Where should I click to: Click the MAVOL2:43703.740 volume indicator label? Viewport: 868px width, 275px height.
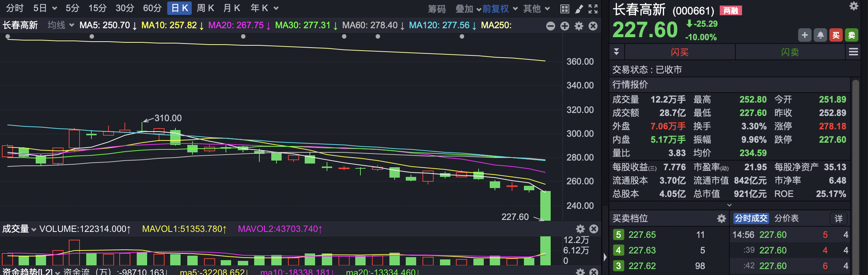click(280, 229)
